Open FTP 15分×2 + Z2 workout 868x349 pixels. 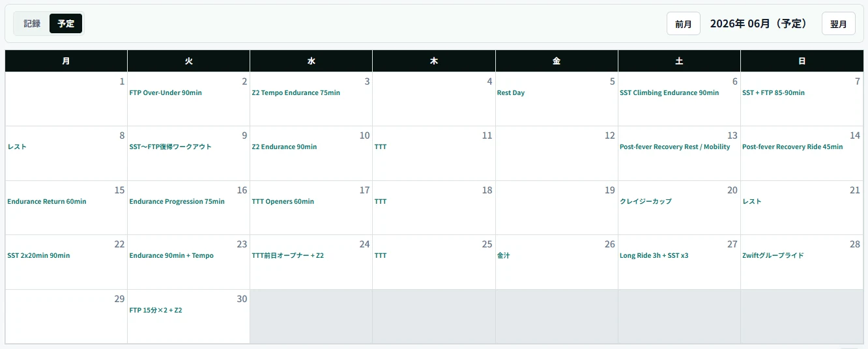point(155,310)
